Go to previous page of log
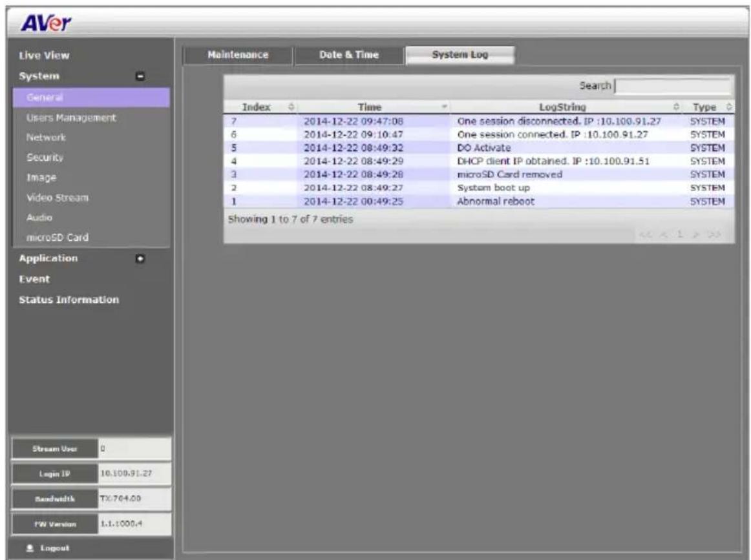This screenshot has height=560, width=751. tap(664, 234)
